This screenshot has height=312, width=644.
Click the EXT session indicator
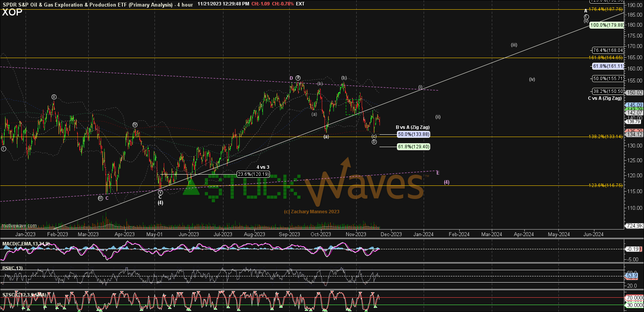[300, 4]
